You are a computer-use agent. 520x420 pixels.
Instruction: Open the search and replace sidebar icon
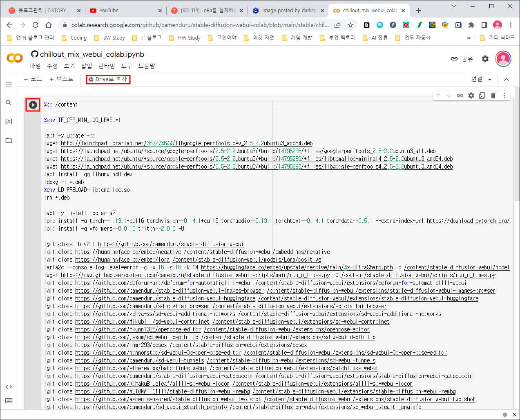pyautogui.click(x=9, y=103)
